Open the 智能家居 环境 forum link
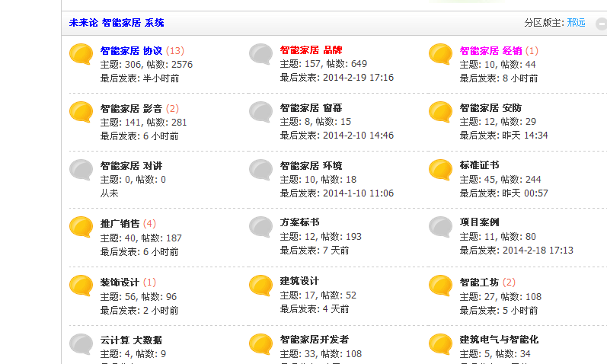Screen dimensions: 607x364 pos(311,165)
